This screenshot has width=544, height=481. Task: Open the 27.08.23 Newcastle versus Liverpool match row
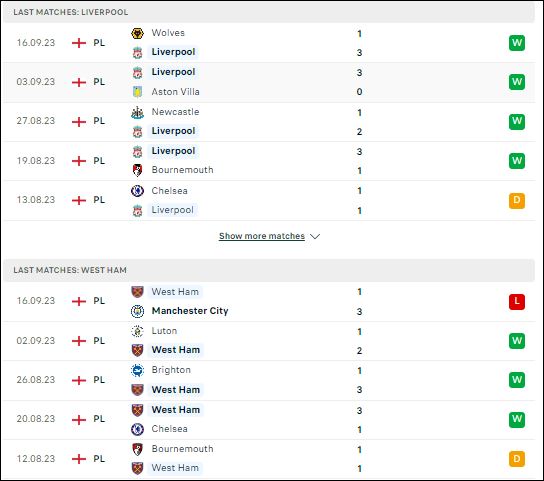[269, 122]
